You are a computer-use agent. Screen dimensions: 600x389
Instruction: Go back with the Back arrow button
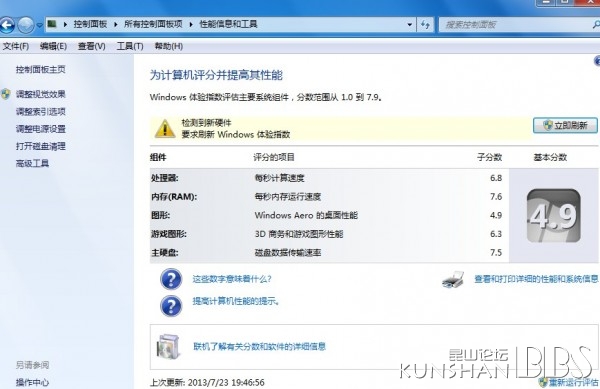7,25
